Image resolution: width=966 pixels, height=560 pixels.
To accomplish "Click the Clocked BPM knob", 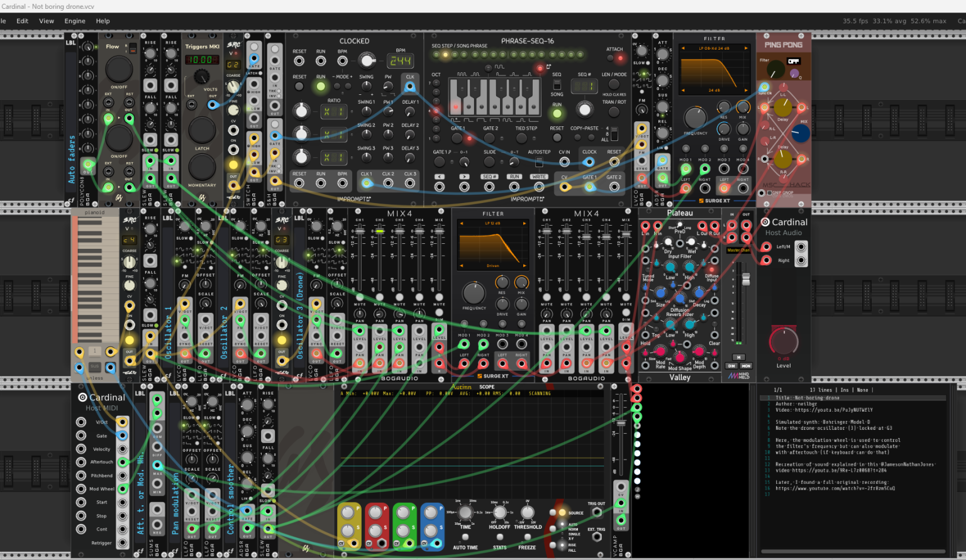I will (367, 60).
